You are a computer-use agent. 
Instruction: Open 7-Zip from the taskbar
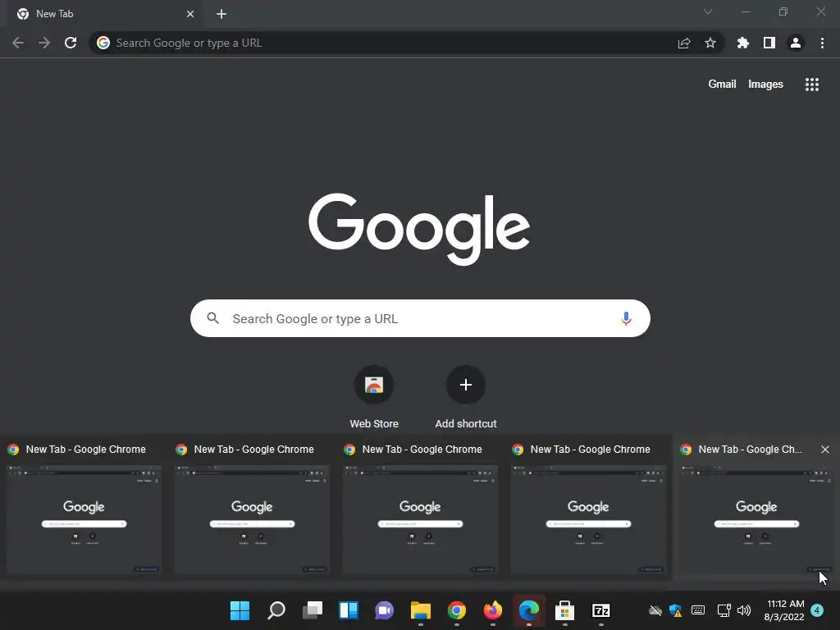601,610
